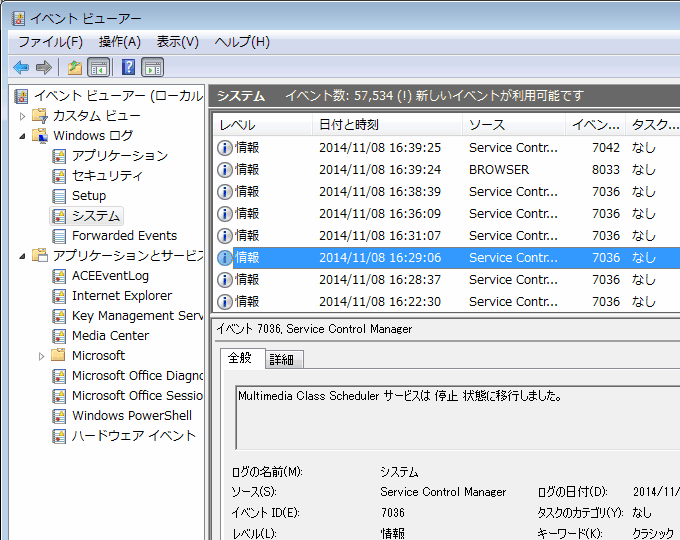Click the up-one-level folder icon

[74, 67]
